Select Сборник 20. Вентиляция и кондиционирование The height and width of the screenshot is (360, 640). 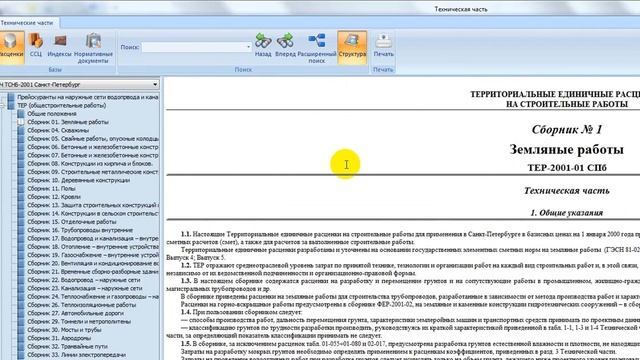point(93,263)
